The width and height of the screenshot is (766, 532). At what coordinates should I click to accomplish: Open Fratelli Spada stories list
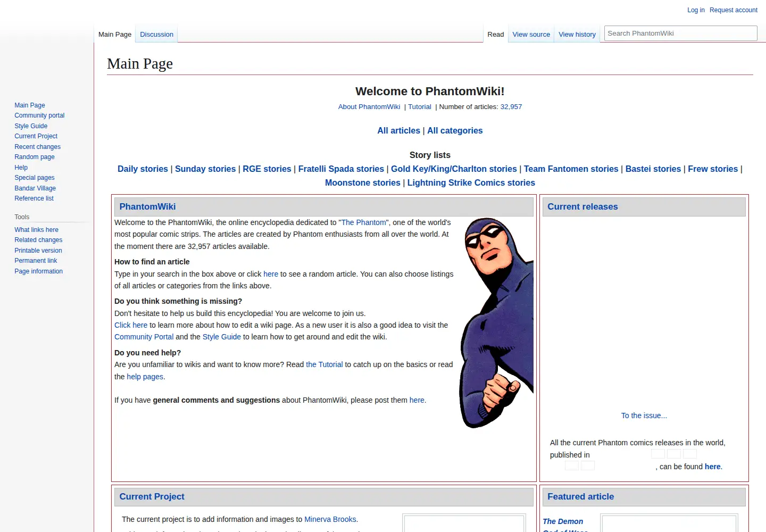341,169
